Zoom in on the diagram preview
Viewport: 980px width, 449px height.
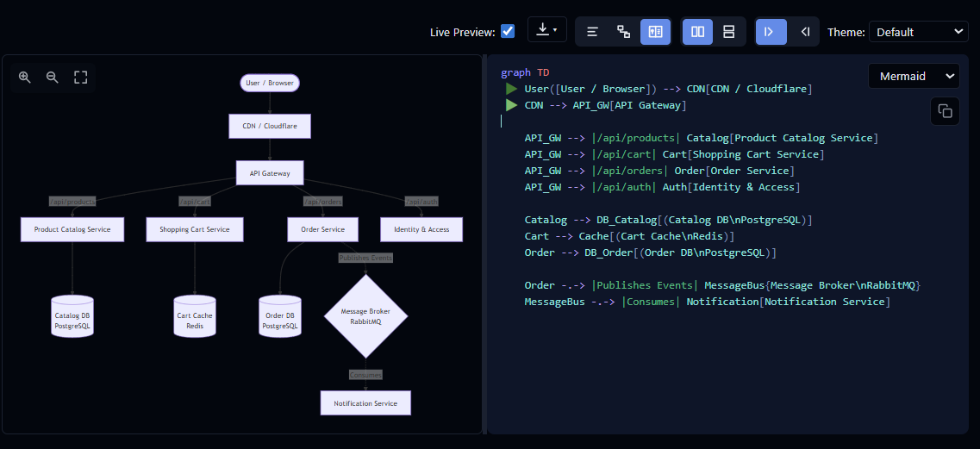point(25,78)
